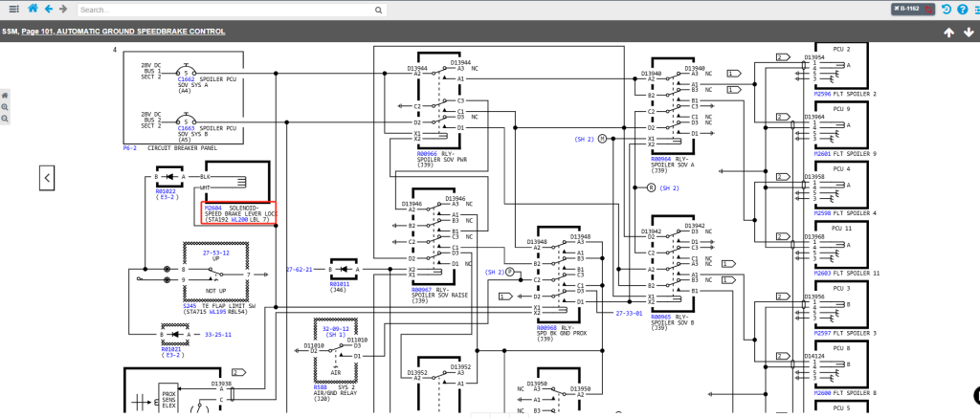Open the S245 TE flap limit switch link
Screen dimensions: 980x418
189,305
